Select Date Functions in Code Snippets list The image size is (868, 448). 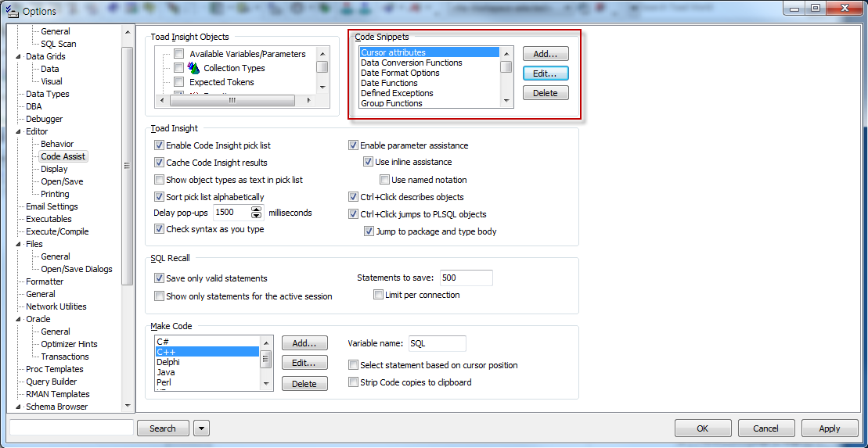tap(389, 83)
